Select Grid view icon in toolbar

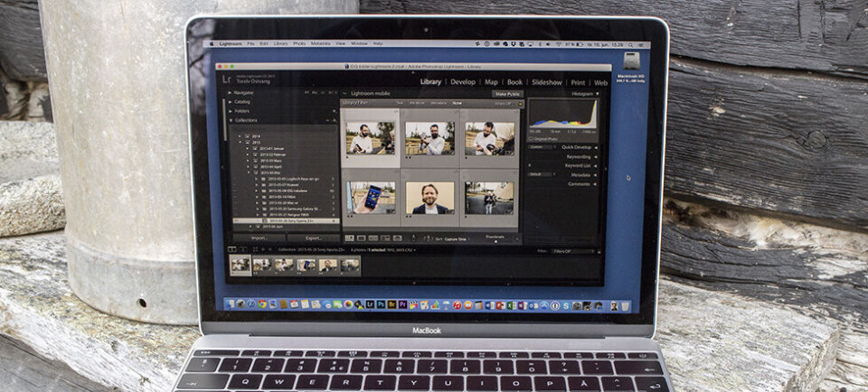pyautogui.click(x=349, y=238)
